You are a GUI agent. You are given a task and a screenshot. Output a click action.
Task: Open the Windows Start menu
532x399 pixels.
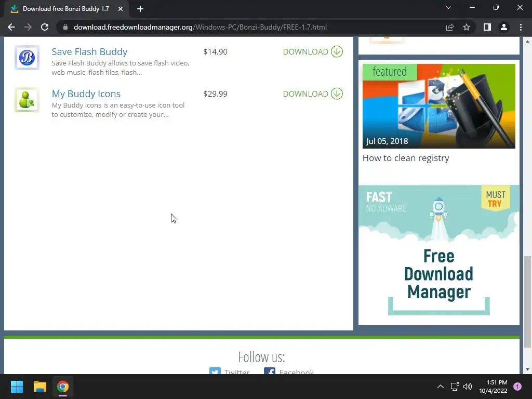click(17, 387)
